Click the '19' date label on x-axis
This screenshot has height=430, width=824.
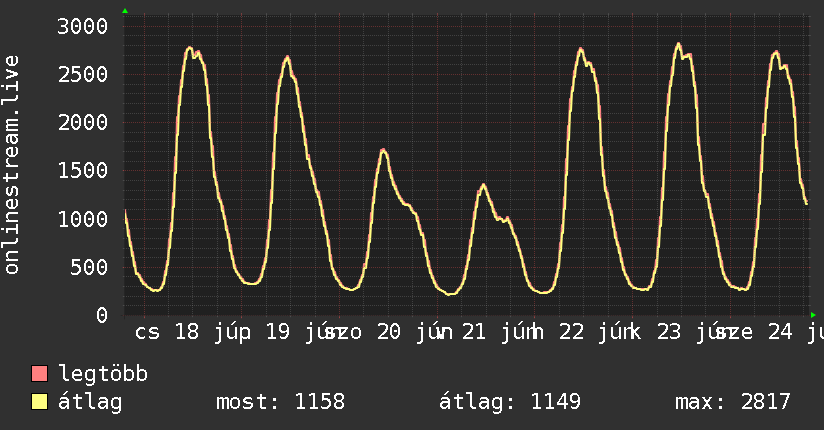(277, 332)
